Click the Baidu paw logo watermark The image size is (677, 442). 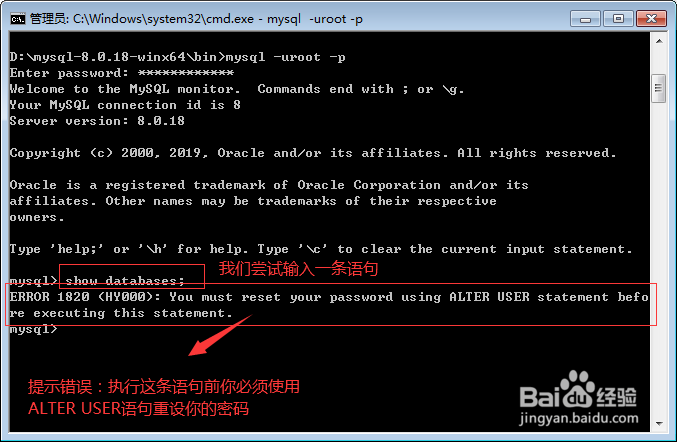pos(577,389)
